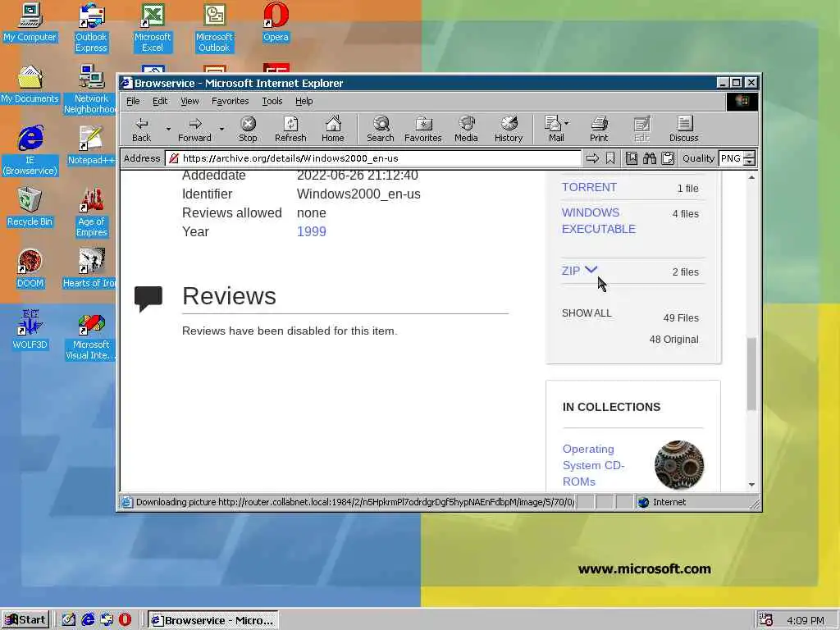Go back with the Back toolbar button

(x=141, y=130)
